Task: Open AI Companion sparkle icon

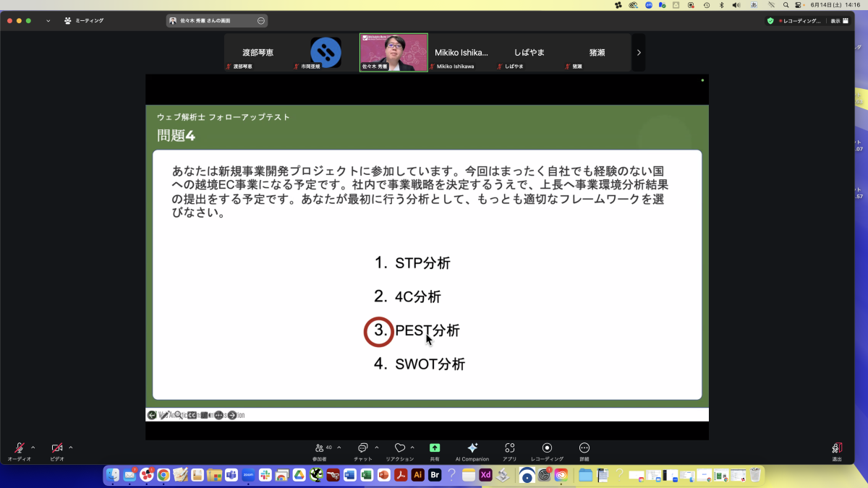Action: click(x=472, y=448)
